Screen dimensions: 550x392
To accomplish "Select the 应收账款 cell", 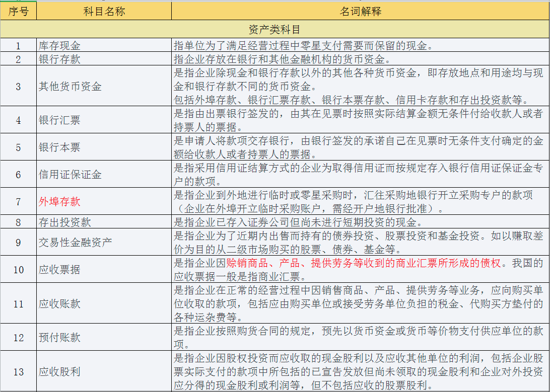I will point(55,303).
